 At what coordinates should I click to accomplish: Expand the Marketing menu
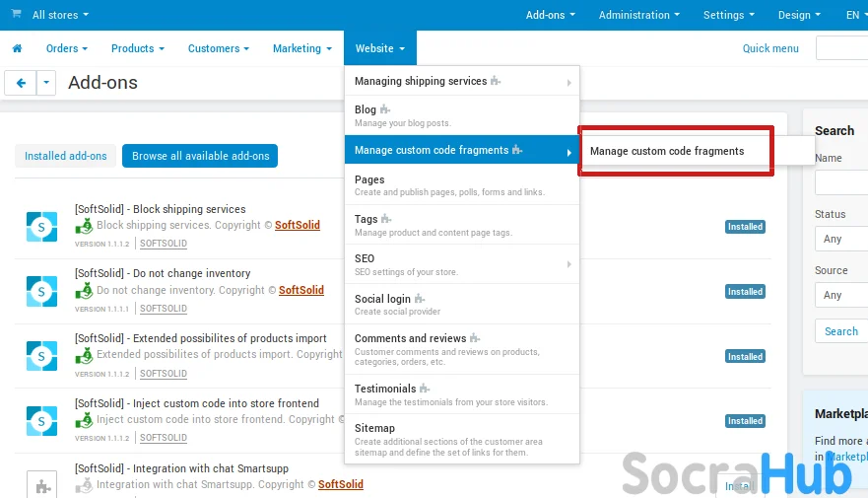click(302, 48)
